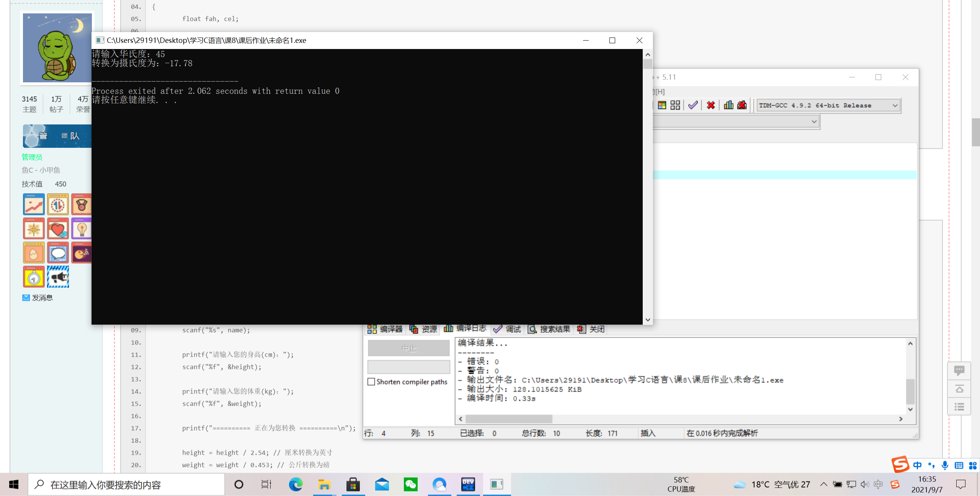The height and width of the screenshot is (496, 980).
Task: Click the star-burst medal icon
Action: (34, 229)
